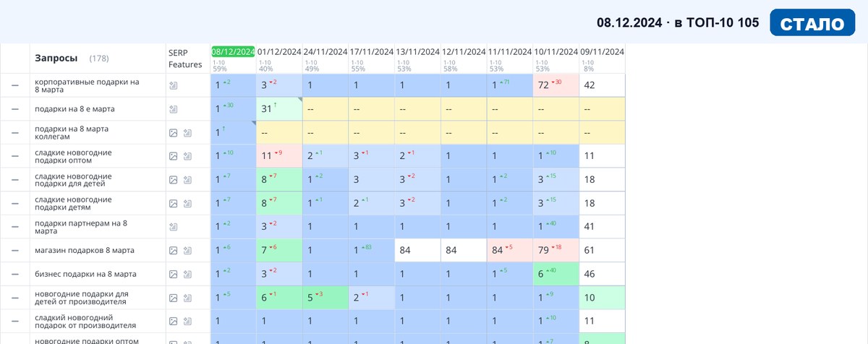Click the cell with position 31 under 01/12/2024
868x344 pixels.
[x=279, y=109]
